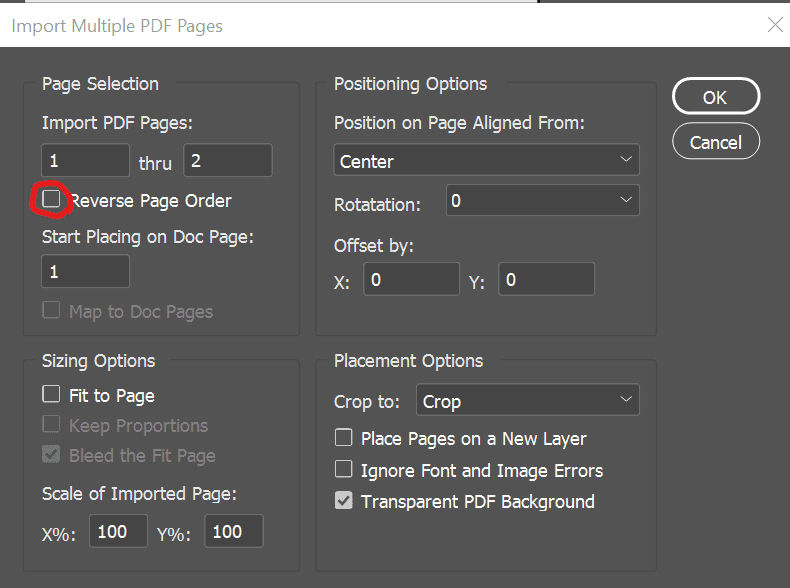The image size is (790, 588).
Task: Select the thru ending page field
Action: [227, 160]
